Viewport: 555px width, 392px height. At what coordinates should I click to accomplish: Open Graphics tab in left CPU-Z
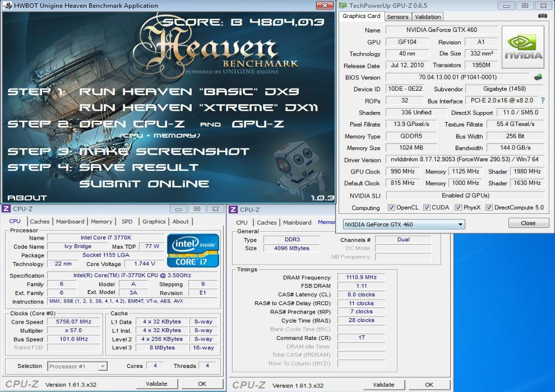(x=154, y=221)
